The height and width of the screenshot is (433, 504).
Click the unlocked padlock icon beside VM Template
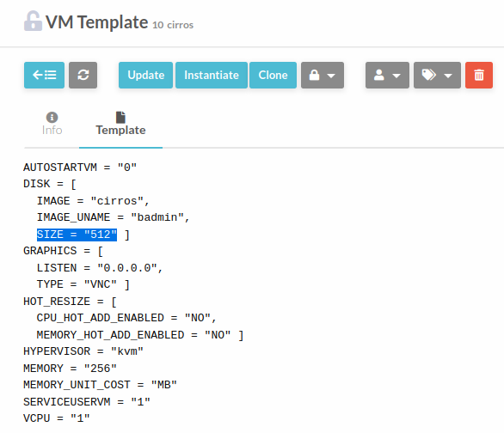pos(33,21)
